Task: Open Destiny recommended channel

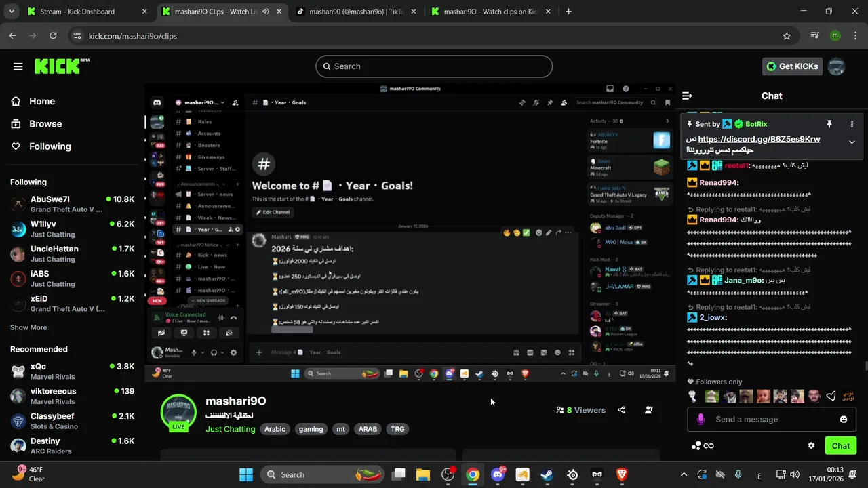Action: click(x=72, y=446)
